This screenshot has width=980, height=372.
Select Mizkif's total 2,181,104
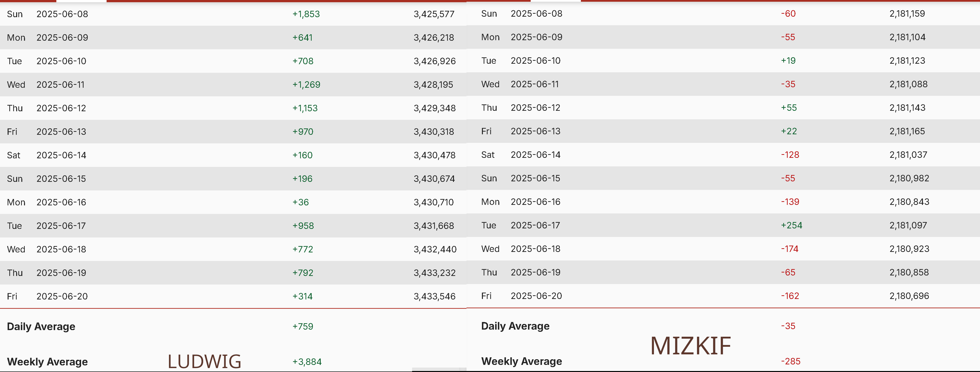pos(908,37)
